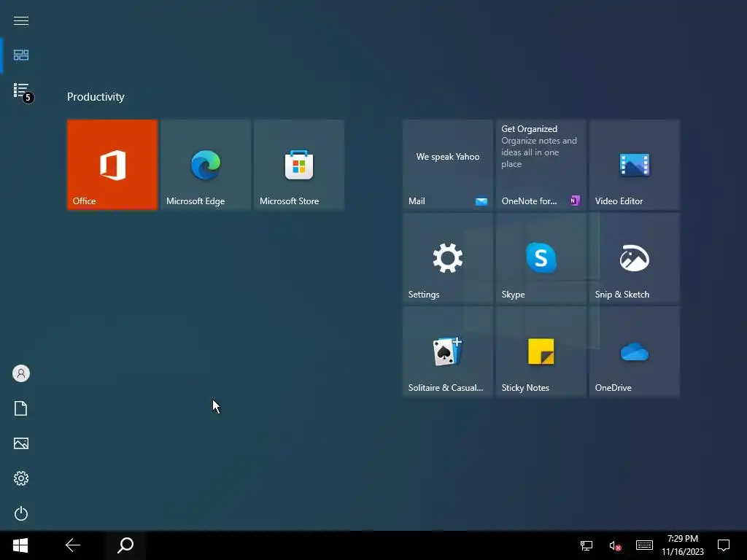Launch the Skype tile

(x=541, y=258)
